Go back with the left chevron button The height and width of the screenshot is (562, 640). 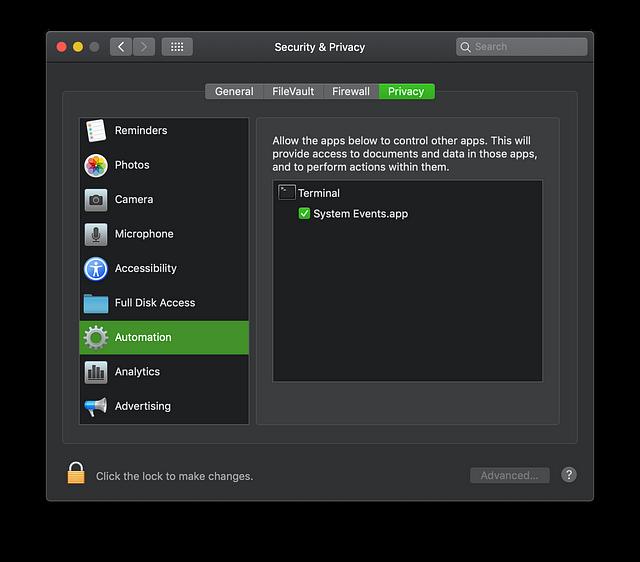point(121,47)
